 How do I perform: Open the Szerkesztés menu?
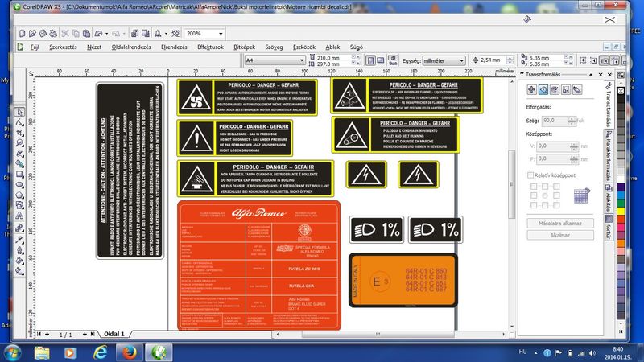(64, 47)
